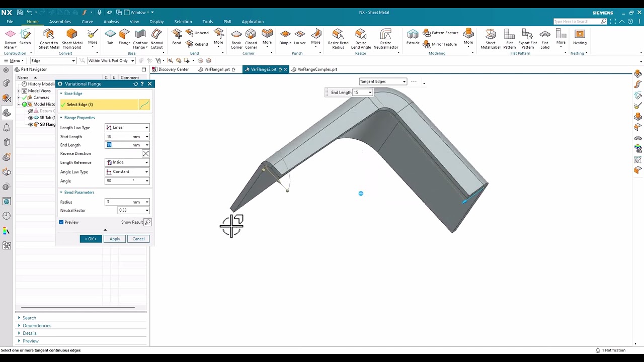Viewport: 644px width, 362px height.
Task: Open the Edge selection filter dropdown
Action: 53,61
